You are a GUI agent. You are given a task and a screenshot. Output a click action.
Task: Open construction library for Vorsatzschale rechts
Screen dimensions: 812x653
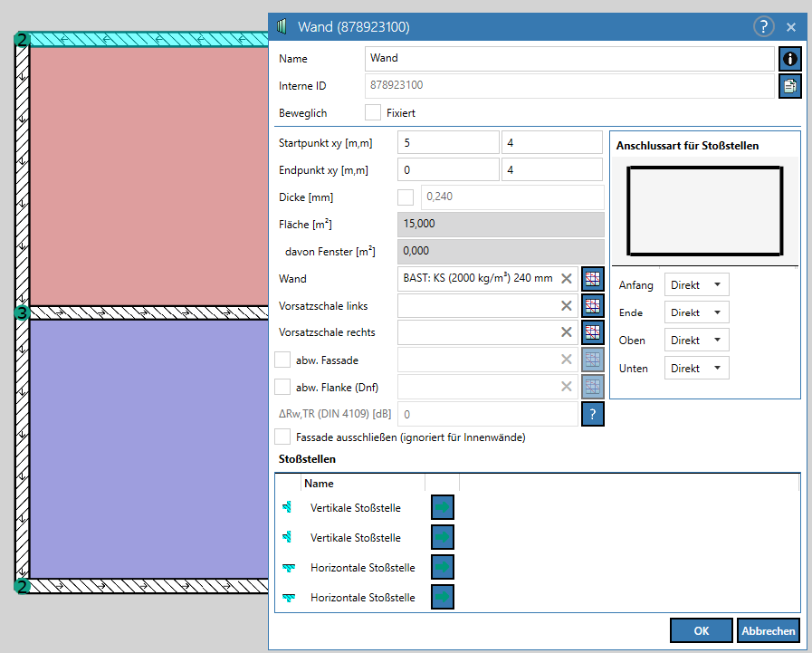592,332
